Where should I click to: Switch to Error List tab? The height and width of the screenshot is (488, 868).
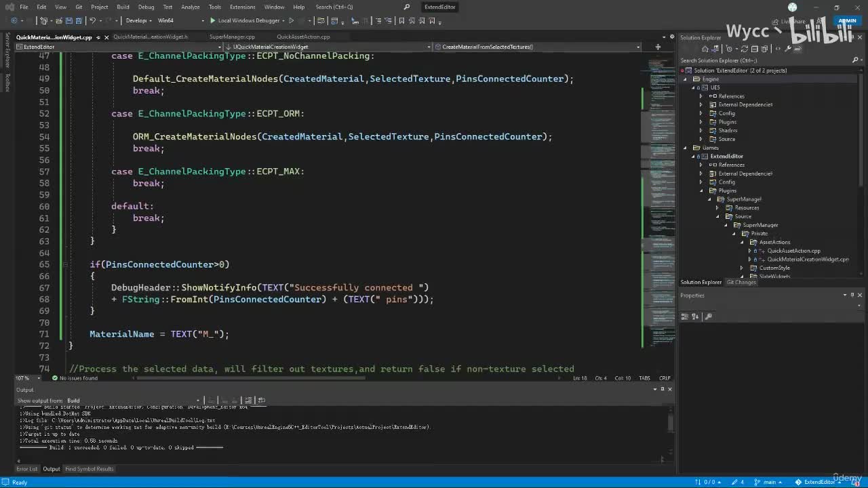pos(27,469)
